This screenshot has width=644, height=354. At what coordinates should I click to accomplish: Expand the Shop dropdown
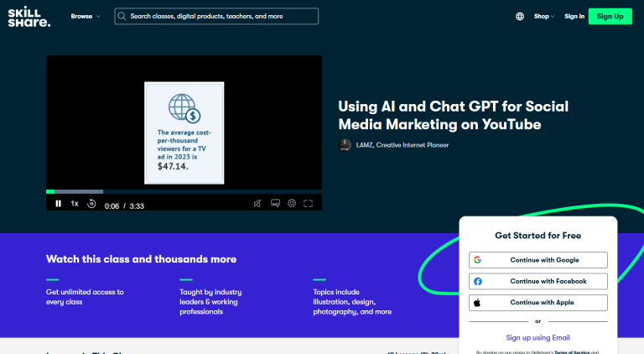click(x=544, y=17)
